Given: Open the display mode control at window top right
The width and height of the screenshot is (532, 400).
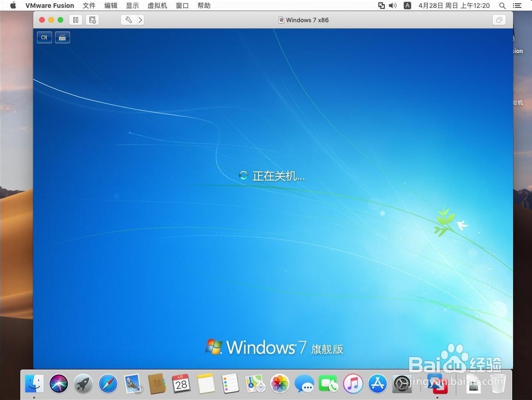Looking at the screenshot, I should coord(498,19).
